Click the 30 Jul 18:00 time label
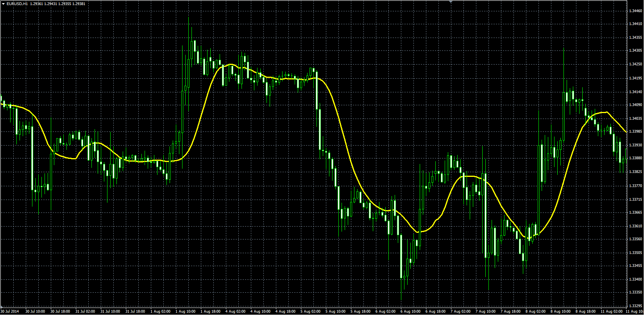644x315 pixels. point(60,311)
